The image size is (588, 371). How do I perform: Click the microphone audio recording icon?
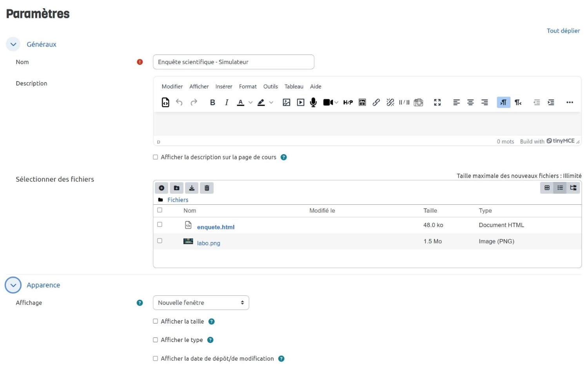[x=313, y=102]
